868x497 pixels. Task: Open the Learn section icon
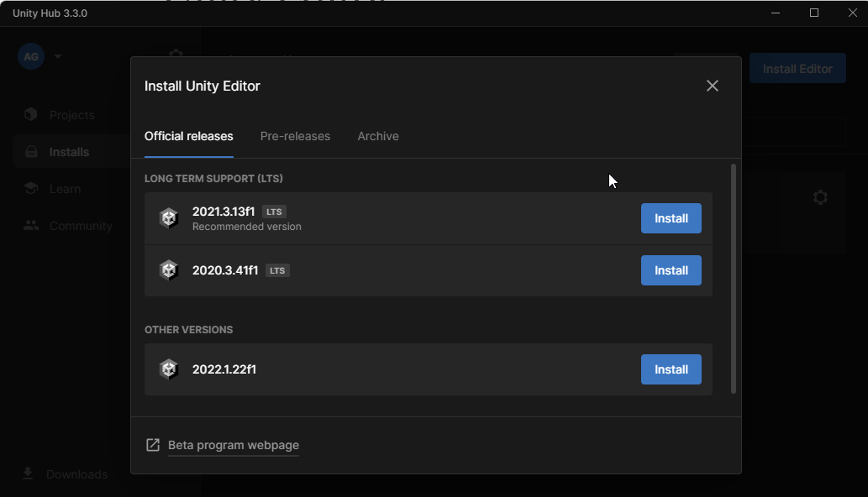(30, 188)
